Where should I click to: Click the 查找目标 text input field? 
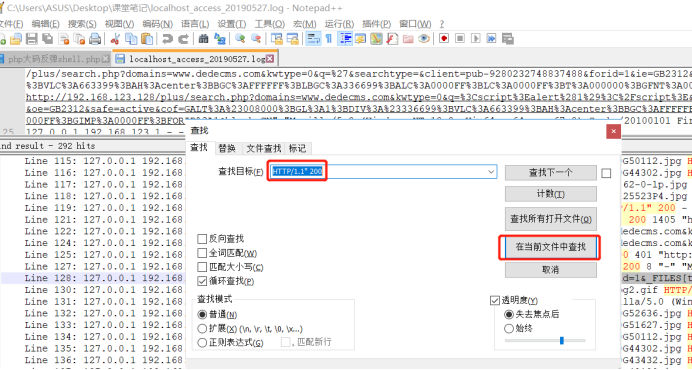click(384, 172)
